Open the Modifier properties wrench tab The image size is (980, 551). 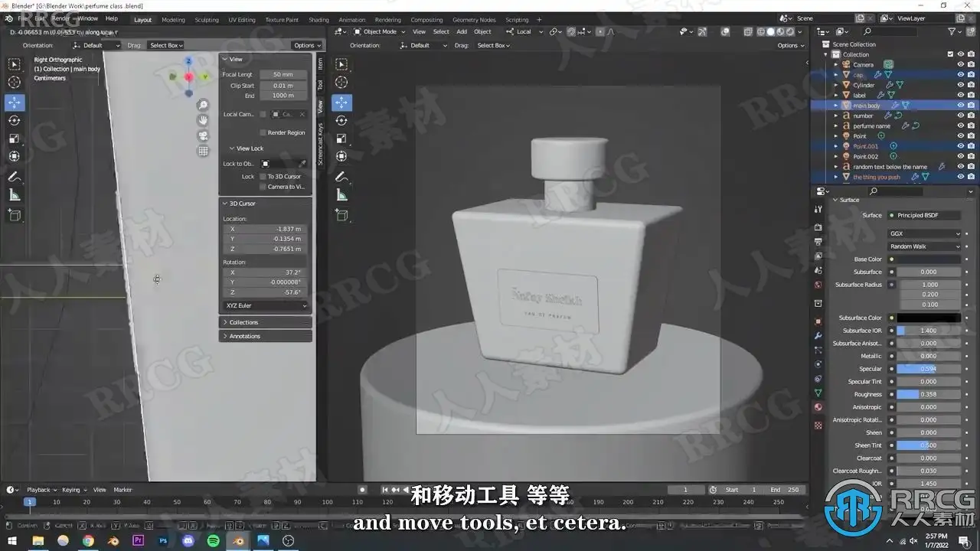point(818,335)
